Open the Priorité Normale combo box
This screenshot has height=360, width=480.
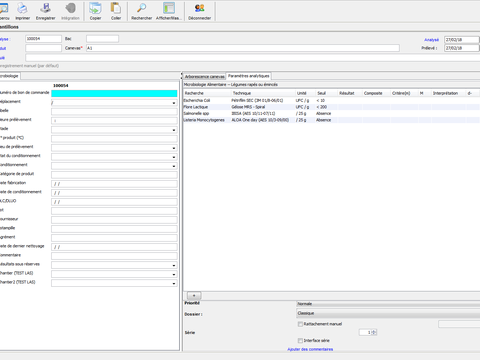coord(388,304)
